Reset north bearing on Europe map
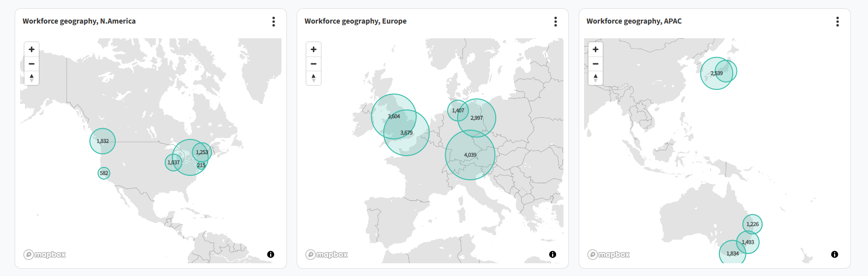This screenshot has height=276, width=868. (313, 78)
